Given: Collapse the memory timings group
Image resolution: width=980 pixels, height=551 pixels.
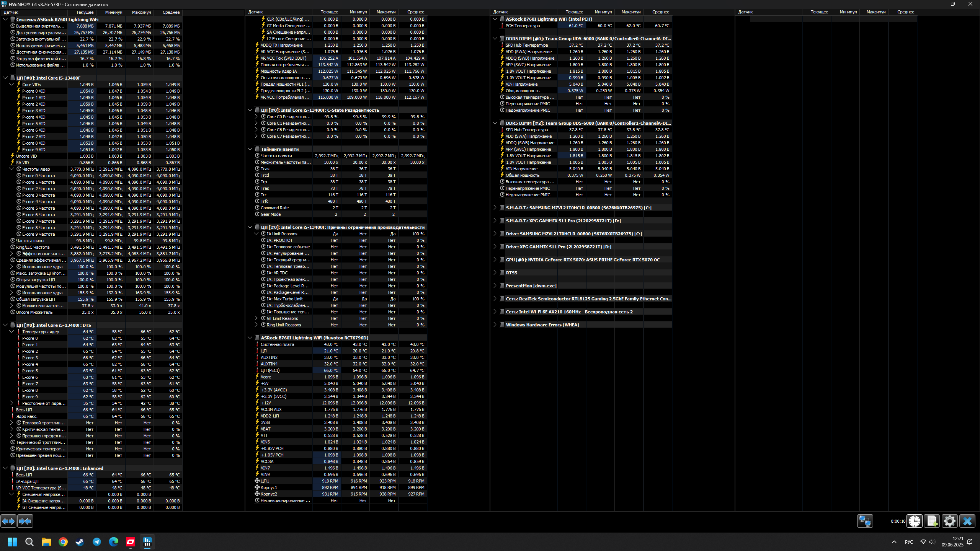Looking at the screenshot, I should click(x=250, y=149).
